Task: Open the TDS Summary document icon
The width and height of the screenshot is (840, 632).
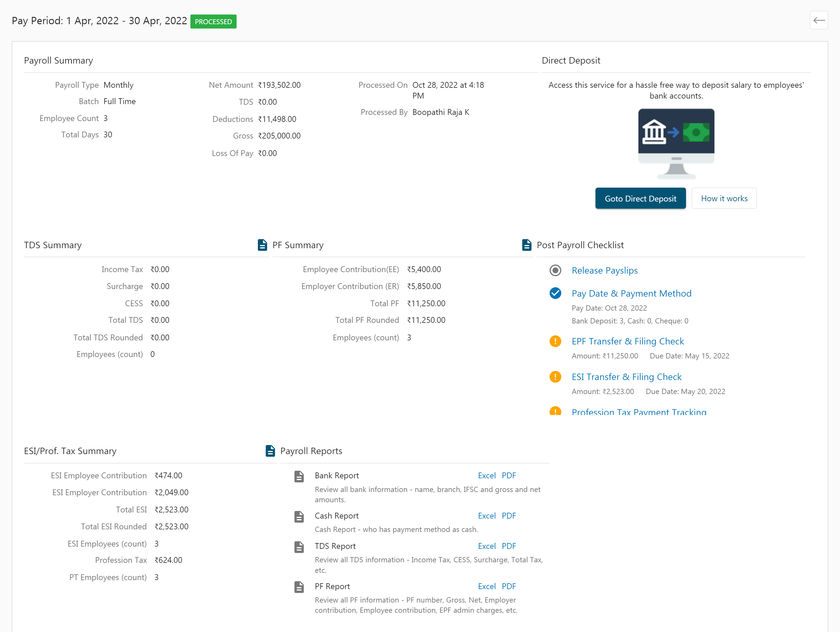Action: click(x=262, y=245)
